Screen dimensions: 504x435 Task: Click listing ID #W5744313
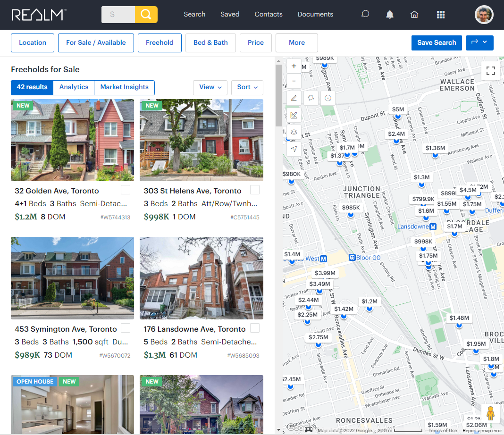click(115, 217)
